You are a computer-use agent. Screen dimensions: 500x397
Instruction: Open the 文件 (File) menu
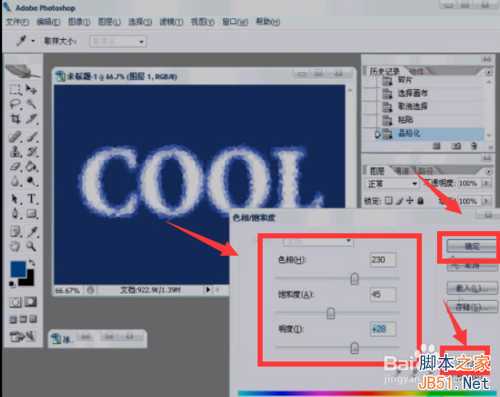[18, 22]
